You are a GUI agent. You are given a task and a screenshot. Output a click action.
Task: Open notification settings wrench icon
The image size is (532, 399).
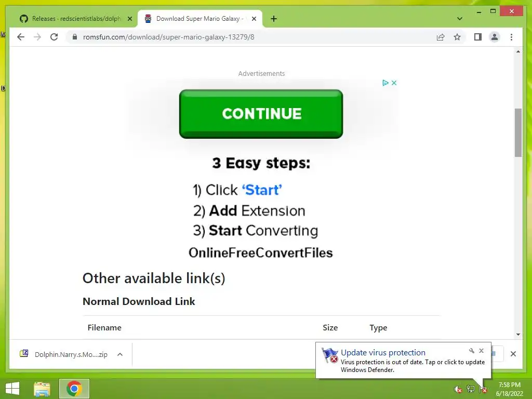tap(472, 351)
